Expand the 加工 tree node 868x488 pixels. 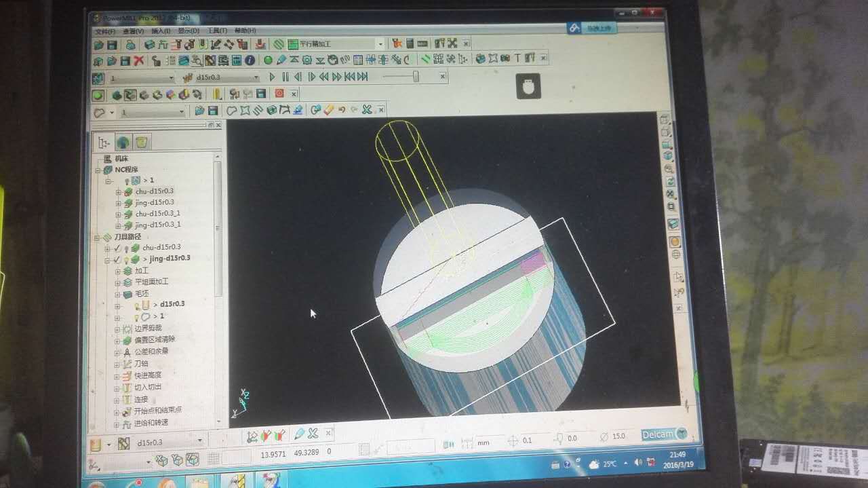coord(117,271)
